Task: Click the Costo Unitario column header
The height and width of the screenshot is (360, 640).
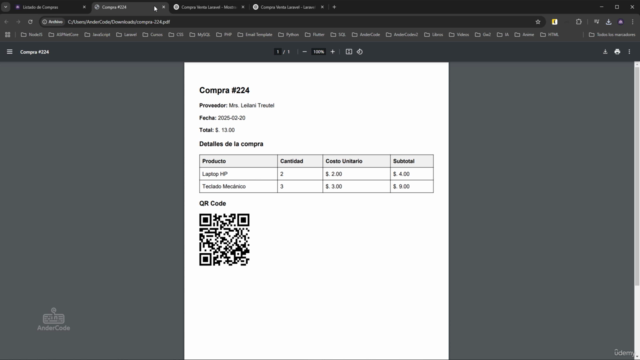Action: click(x=356, y=161)
